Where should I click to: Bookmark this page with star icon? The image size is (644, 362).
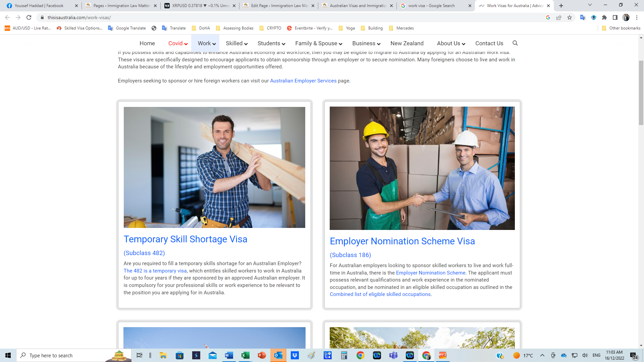coord(570,17)
